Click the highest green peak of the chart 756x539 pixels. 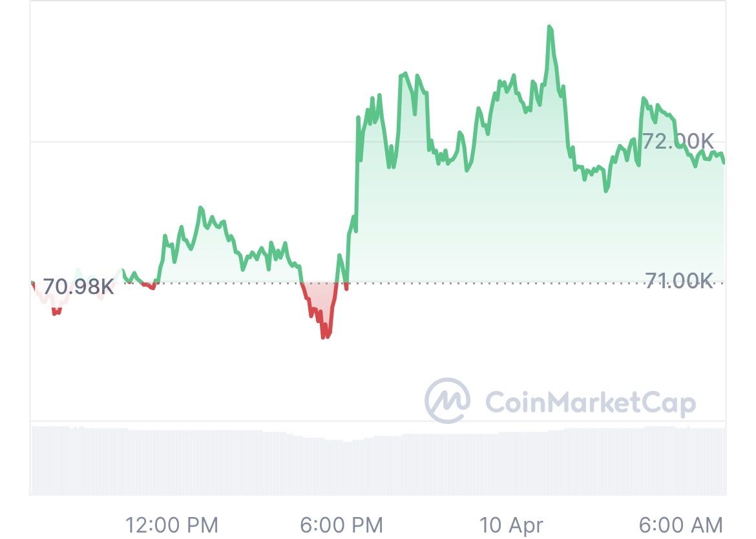click(550, 29)
